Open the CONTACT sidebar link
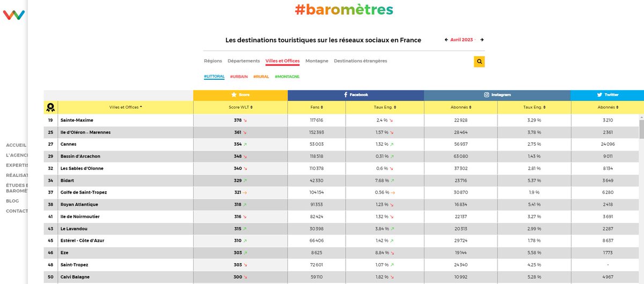 pyautogui.click(x=16, y=211)
